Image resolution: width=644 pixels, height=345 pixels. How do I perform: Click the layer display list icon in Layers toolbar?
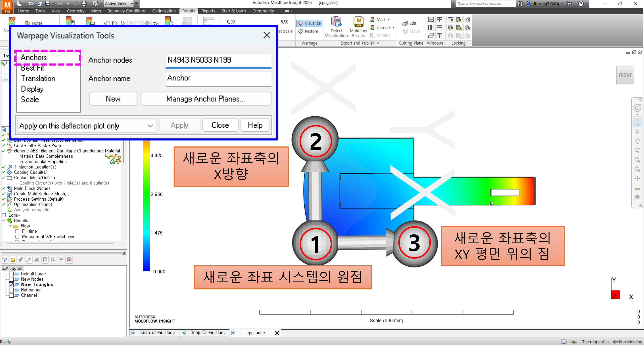tap(45, 260)
